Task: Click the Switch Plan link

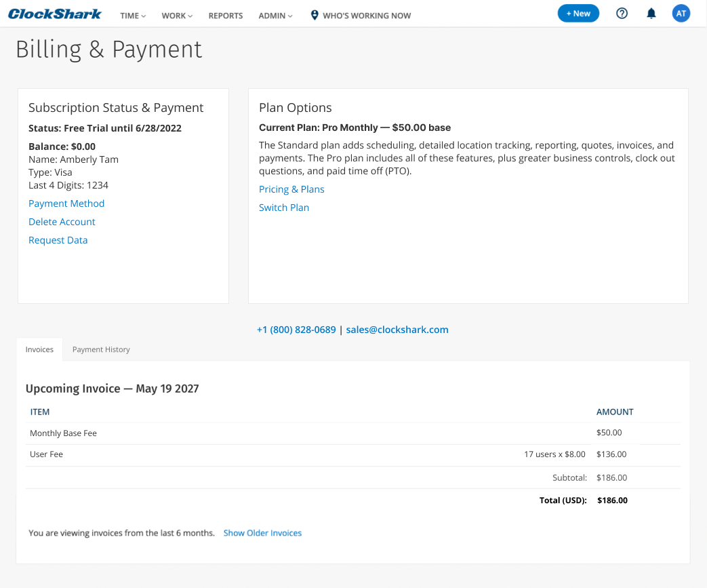Action: click(x=284, y=208)
